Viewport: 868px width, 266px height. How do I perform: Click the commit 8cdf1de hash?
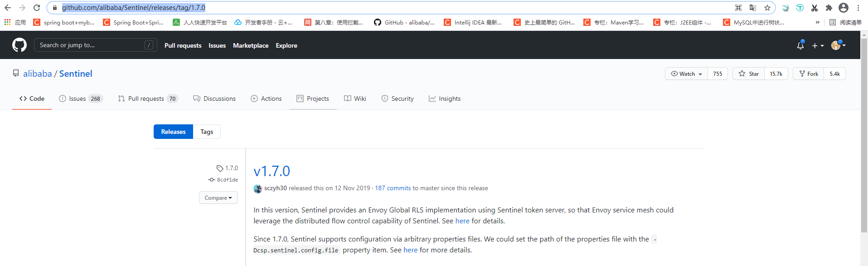coord(227,180)
